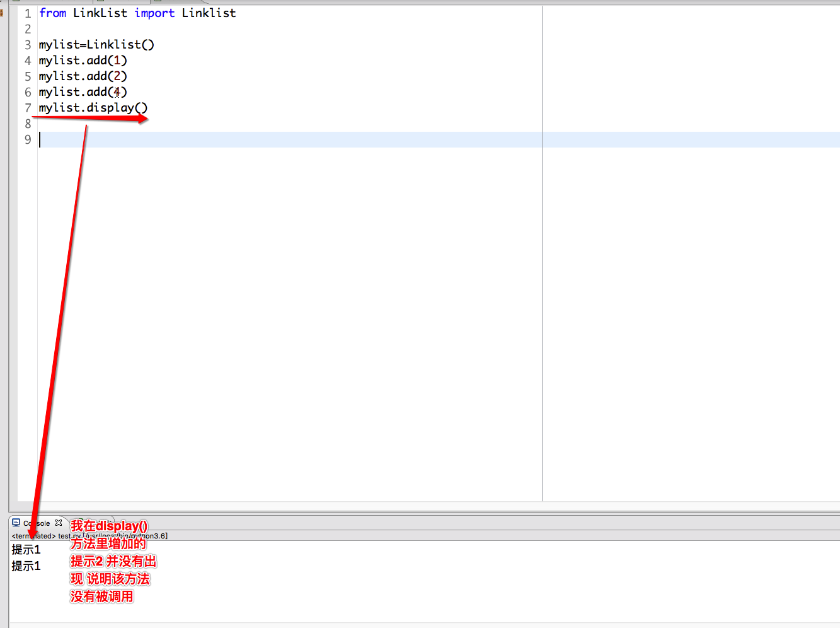This screenshot has height=628, width=840.
Task: Click the small orange marker icon in the left margin
Action: click(2, 13)
